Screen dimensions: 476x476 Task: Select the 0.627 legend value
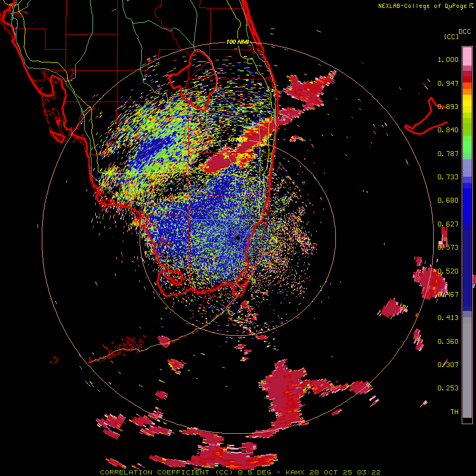448,224
